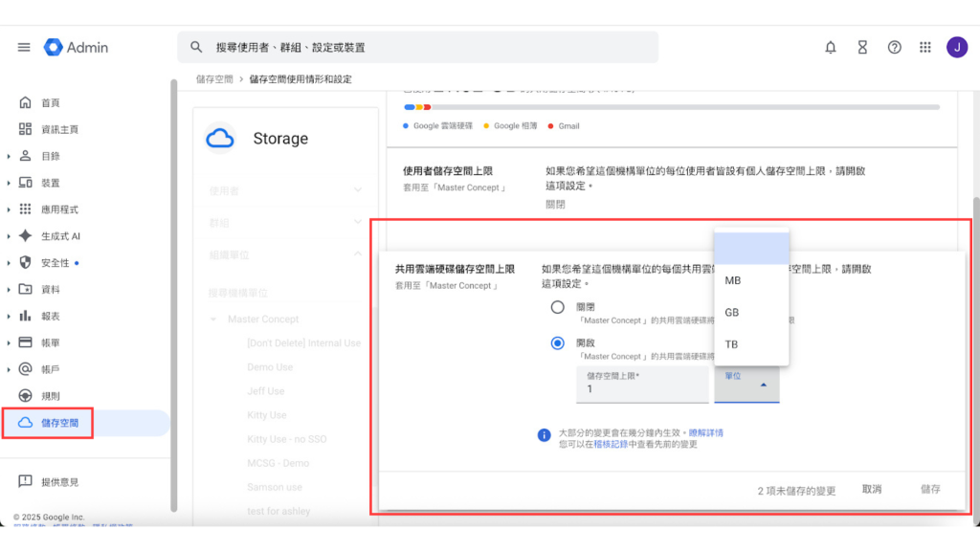Open the Google apps grid
The width and height of the screenshot is (980, 551).
pyautogui.click(x=925, y=48)
